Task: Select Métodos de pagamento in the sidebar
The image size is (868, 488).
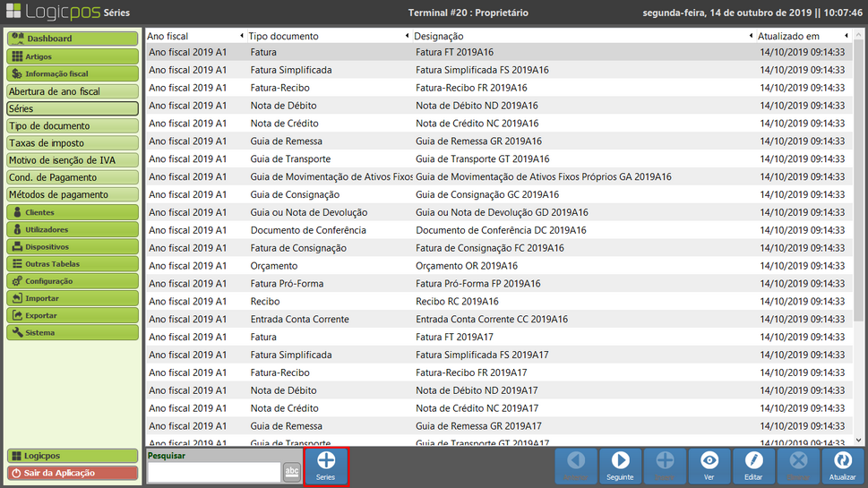Action: pos(72,194)
